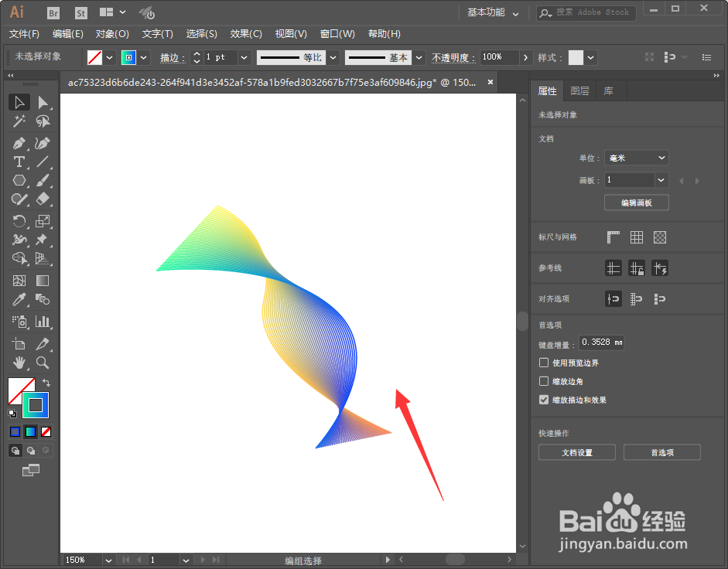
Task: Open the 等比 stroke profile dropdown
Action: tap(333, 57)
